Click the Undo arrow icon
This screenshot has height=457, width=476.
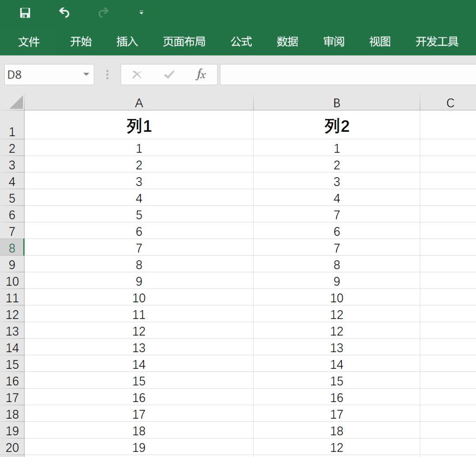tap(64, 13)
